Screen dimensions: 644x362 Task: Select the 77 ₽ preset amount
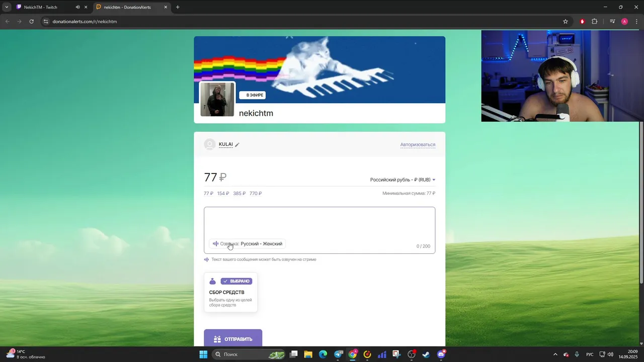(208, 194)
